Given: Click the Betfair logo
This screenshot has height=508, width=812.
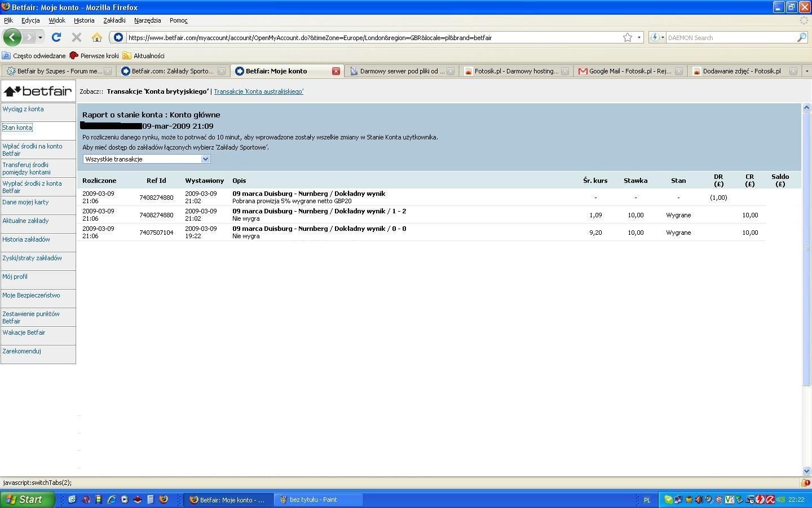Looking at the screenshot, I should pos(38,91).
